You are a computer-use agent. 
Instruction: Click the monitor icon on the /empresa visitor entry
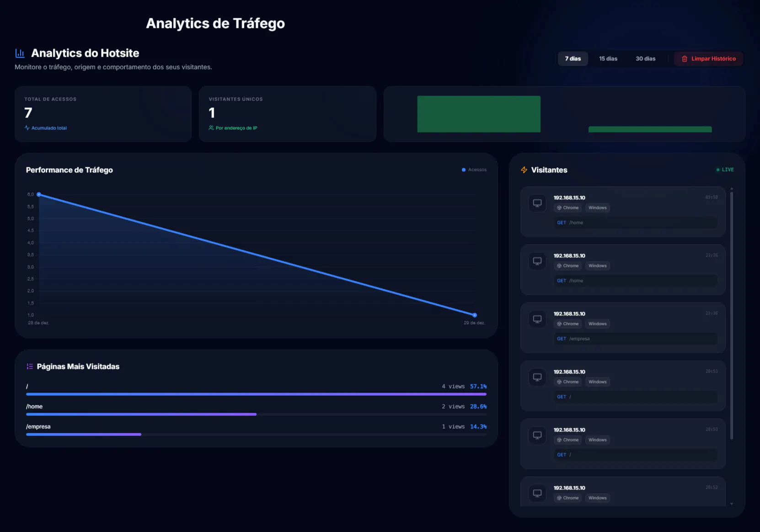[x=537, y=319]
